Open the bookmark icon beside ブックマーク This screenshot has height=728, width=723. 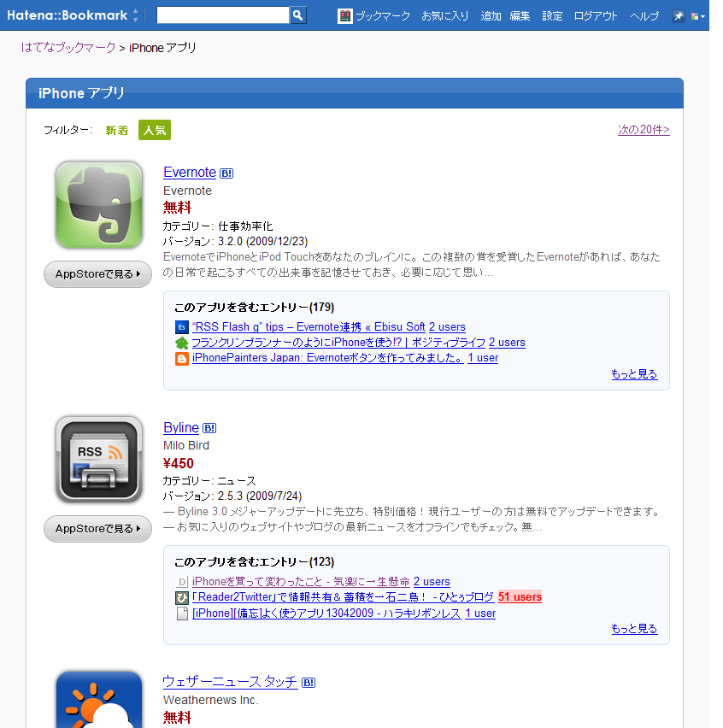pos(345,16)
